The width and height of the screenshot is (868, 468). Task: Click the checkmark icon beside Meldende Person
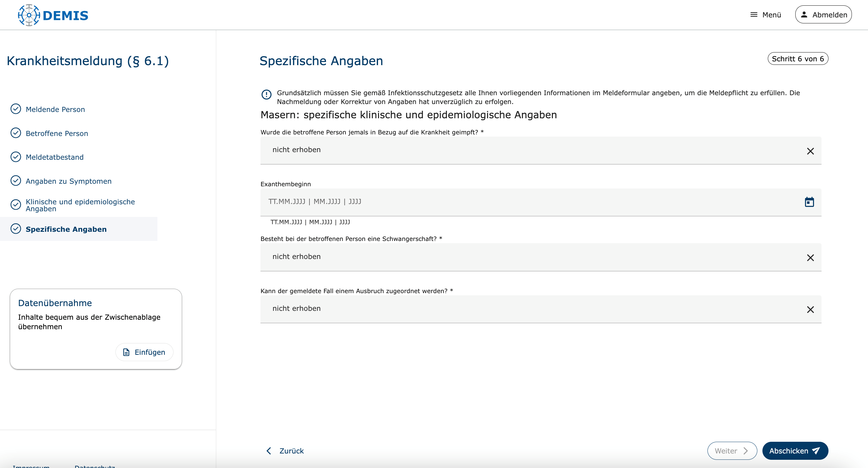click(15, 109)
